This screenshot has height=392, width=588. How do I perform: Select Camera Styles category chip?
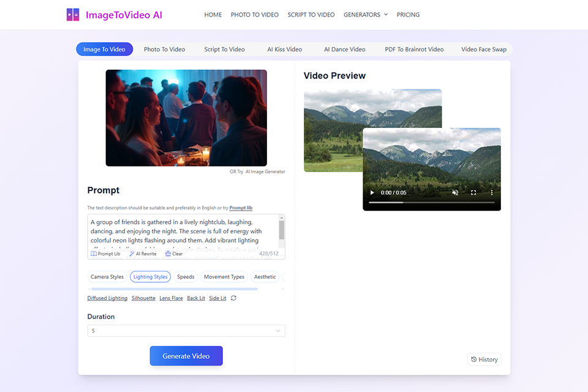point(107,276)
